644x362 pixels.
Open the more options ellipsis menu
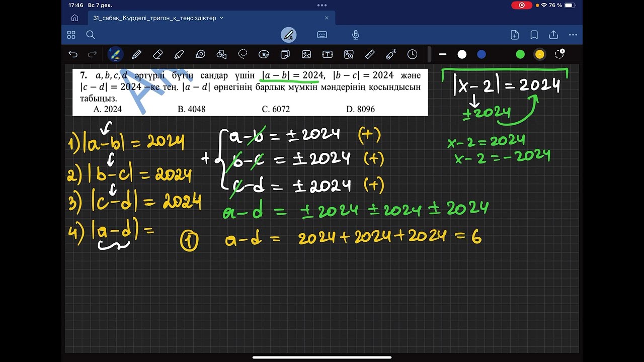[x=573, y=35]
